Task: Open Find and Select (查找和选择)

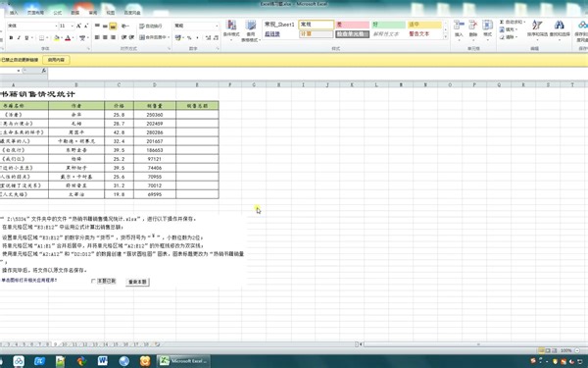Action: click(x=560, y=29)
